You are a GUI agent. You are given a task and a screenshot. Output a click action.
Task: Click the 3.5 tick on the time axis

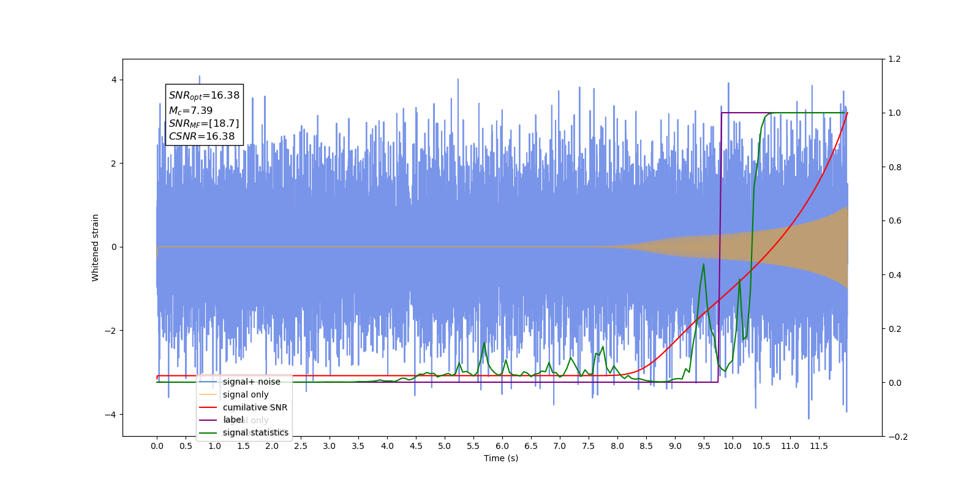(358, 446)
